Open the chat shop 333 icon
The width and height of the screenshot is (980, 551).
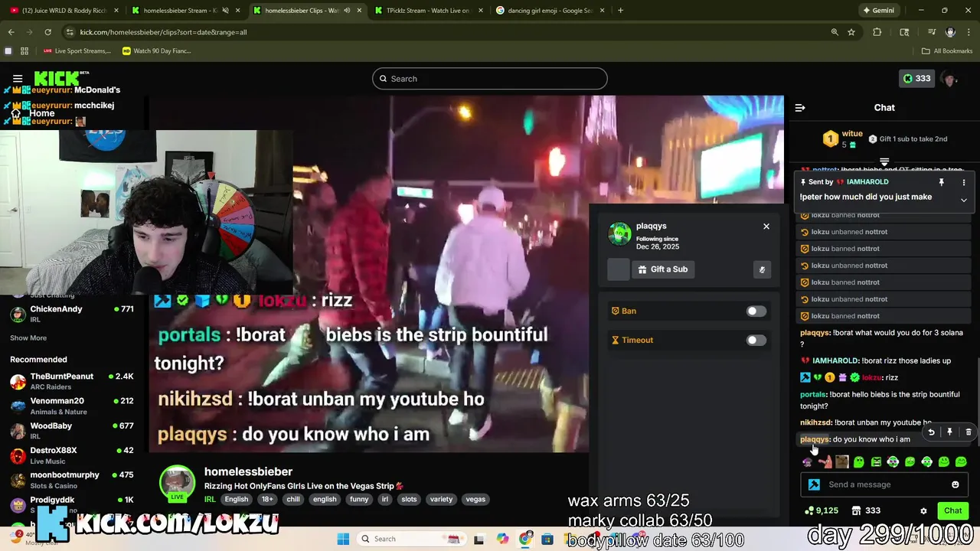point(866,510)
